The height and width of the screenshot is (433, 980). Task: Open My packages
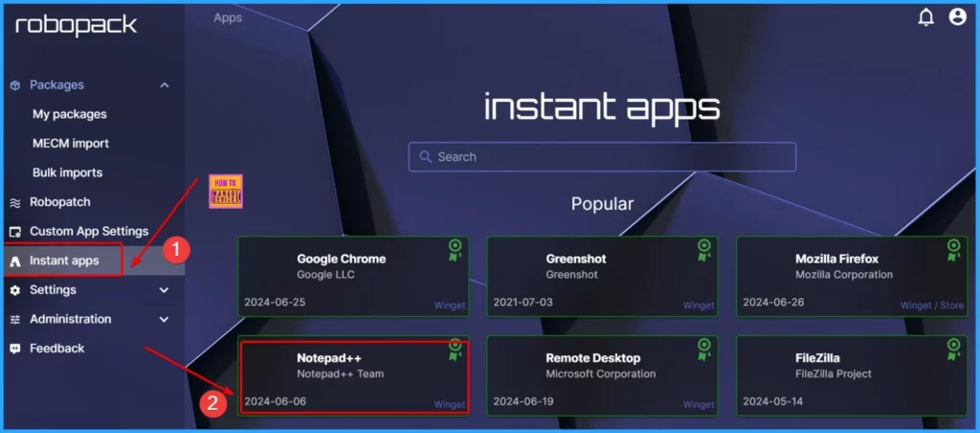69,115
